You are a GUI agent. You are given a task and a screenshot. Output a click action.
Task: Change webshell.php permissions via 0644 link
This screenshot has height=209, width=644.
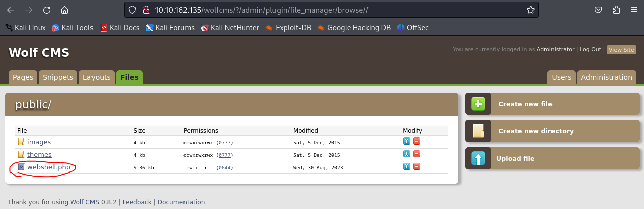click(x=224, y=167)
